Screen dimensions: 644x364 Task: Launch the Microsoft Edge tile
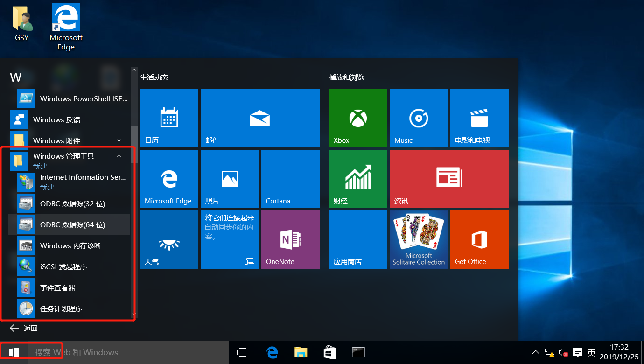coord(169,179)
